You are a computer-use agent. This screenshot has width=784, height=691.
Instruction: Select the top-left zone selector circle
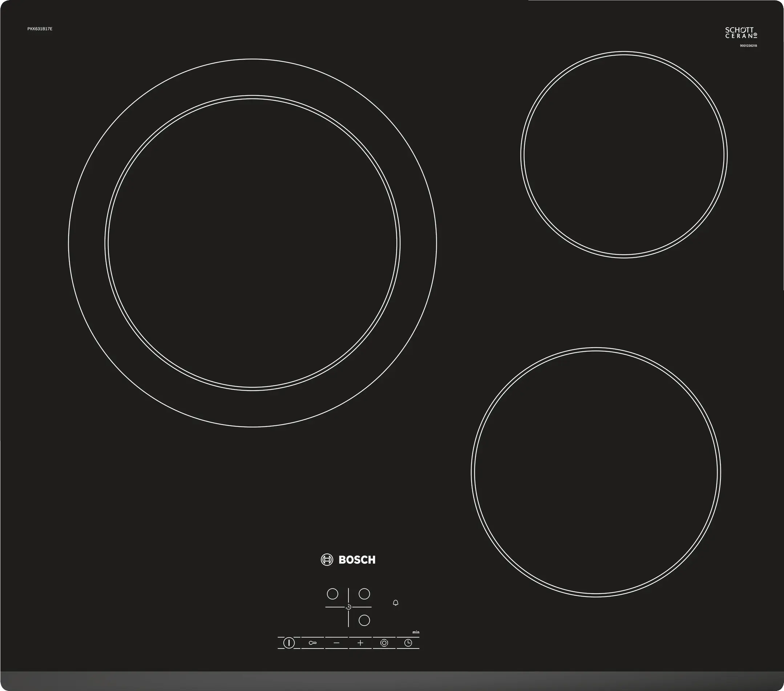(332, 594)
